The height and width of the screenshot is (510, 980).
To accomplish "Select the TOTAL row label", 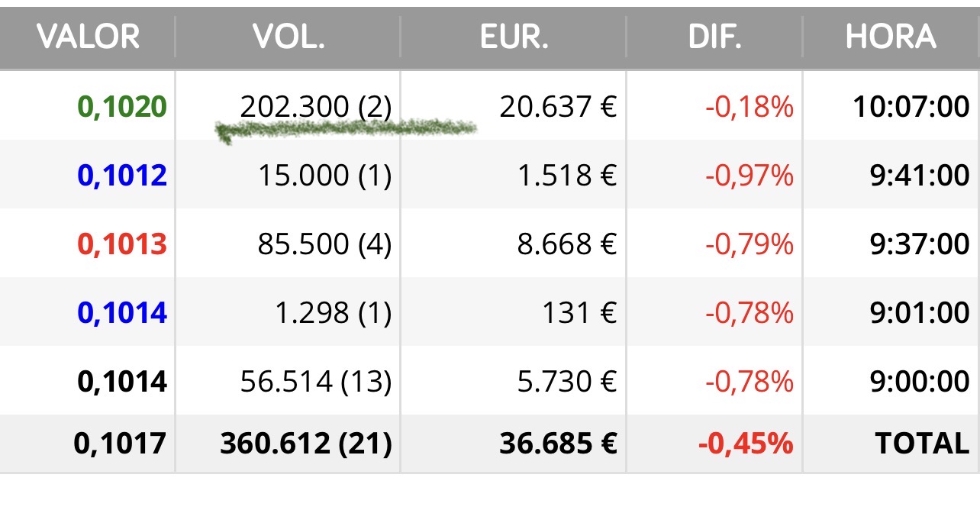I will click(921, 443).
